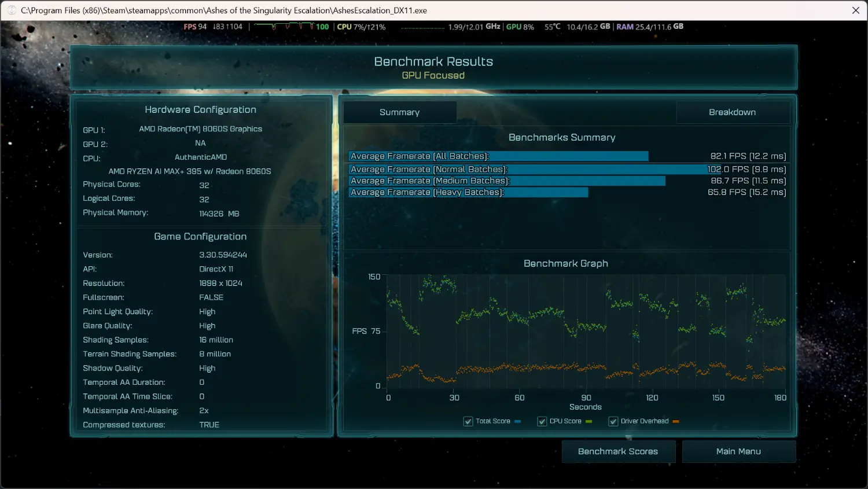Click the benchmark graph plot area
Viewport: 868px width, 489px height.
(586, 332)
